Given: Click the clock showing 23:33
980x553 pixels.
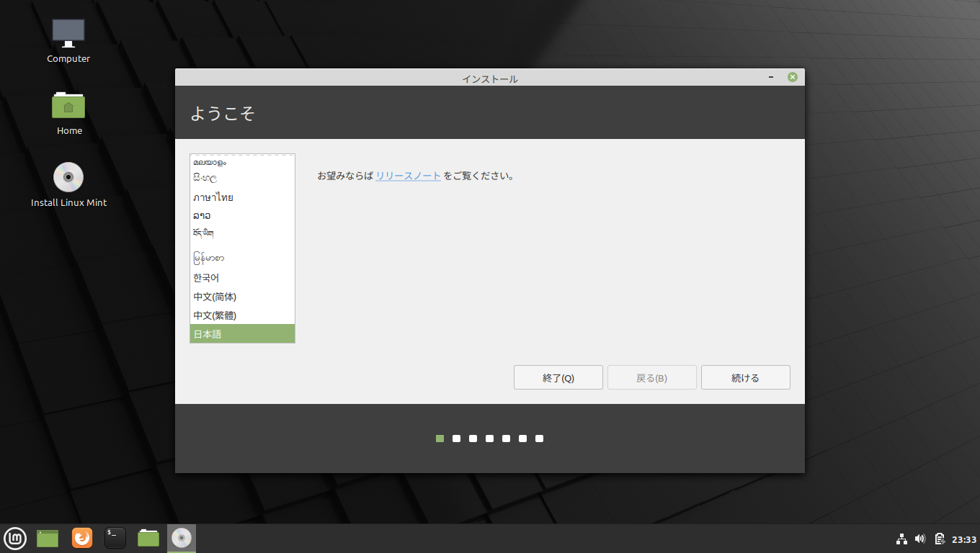Looking at the screenshot, I should 964,539.
